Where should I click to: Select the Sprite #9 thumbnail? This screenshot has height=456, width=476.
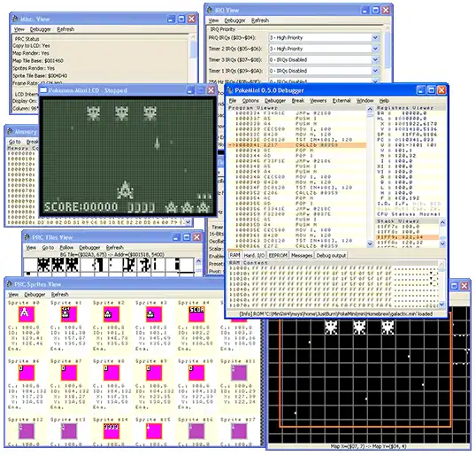coord(154,373)
